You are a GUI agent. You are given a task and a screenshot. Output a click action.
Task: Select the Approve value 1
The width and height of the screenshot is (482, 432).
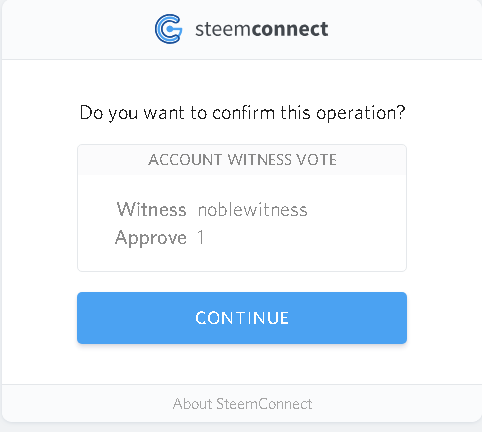[x=200, y=237]
